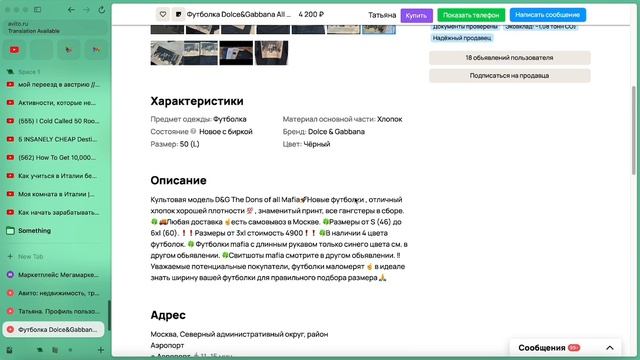Select tab Как начать зарабатывать...
This screenshot has width=640, height=360.
(54, 212)
